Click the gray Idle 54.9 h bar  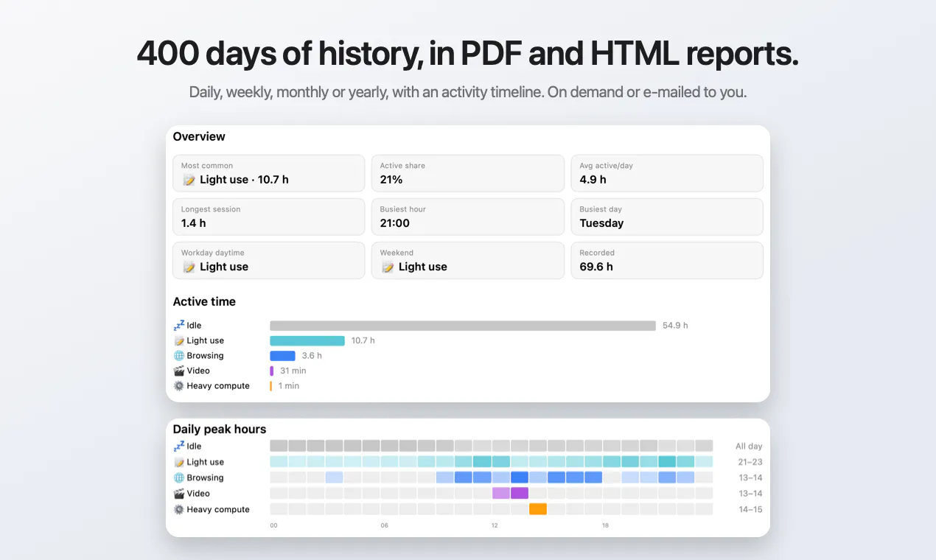(x=463, y=326)
